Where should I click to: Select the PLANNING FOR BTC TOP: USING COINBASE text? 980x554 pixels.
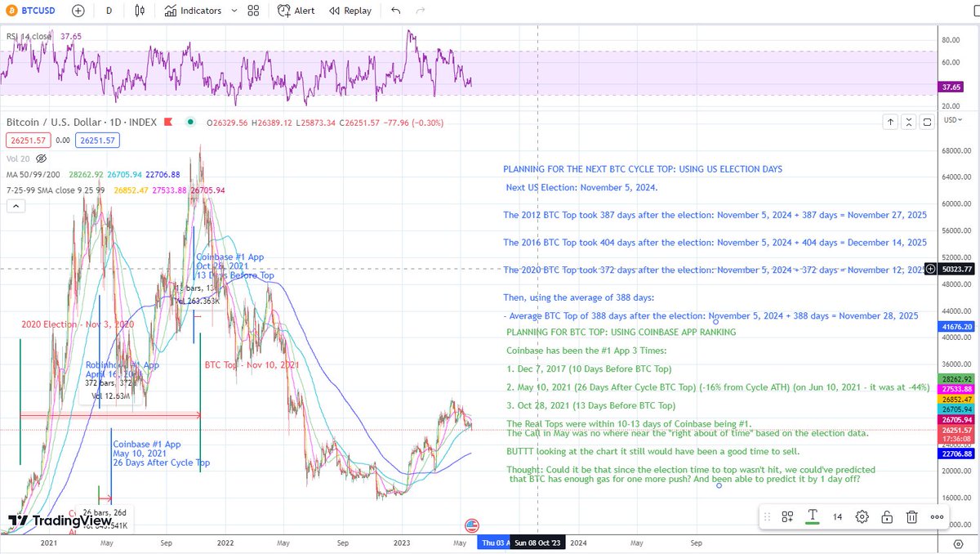coord(621,333)
